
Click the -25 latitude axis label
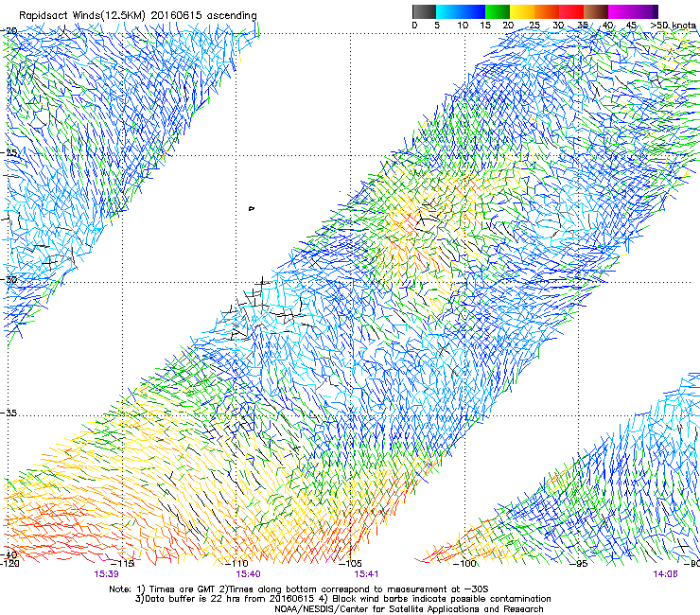coord(9,153)
